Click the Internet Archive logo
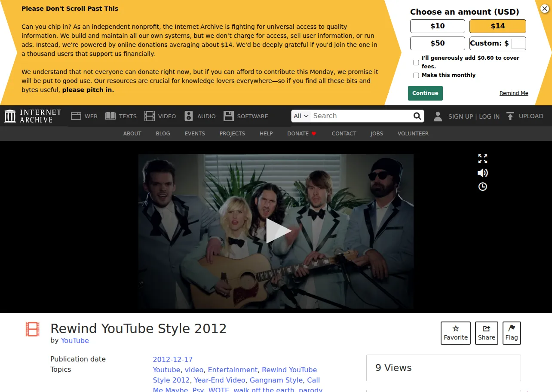Screen dimensions: 552x392 [33, 116]
